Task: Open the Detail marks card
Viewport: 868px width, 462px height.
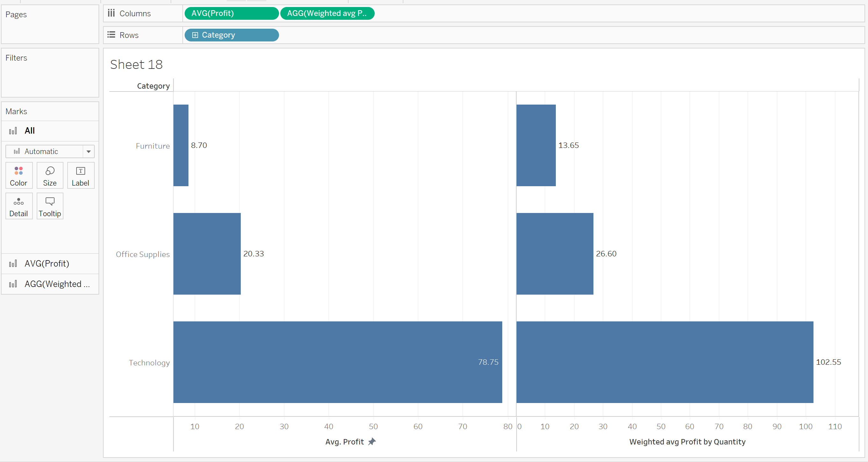Action: (x=18, y=206)
